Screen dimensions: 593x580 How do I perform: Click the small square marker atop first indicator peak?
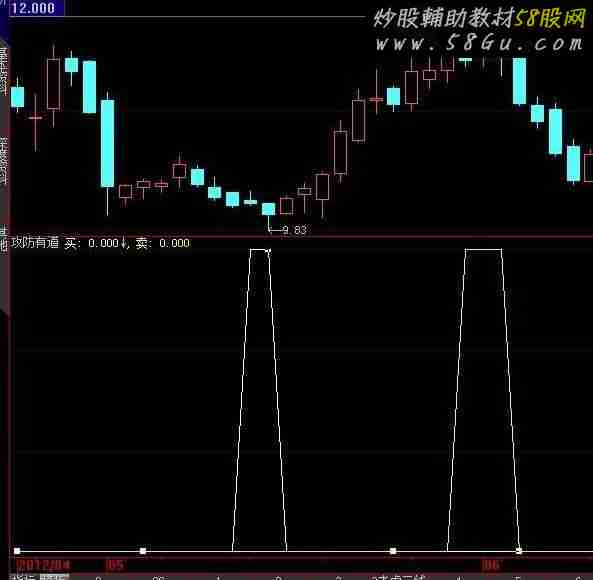click(268, 251)
